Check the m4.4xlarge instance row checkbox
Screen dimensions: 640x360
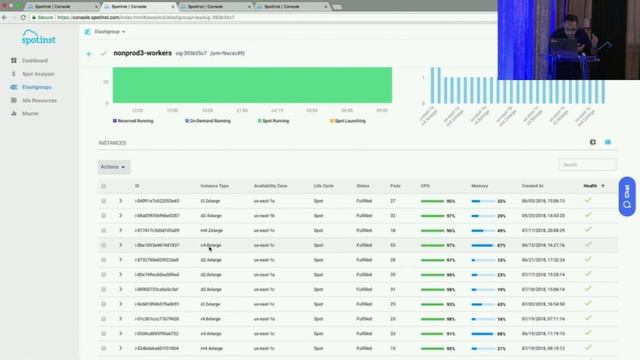click(x=104, y=348)
